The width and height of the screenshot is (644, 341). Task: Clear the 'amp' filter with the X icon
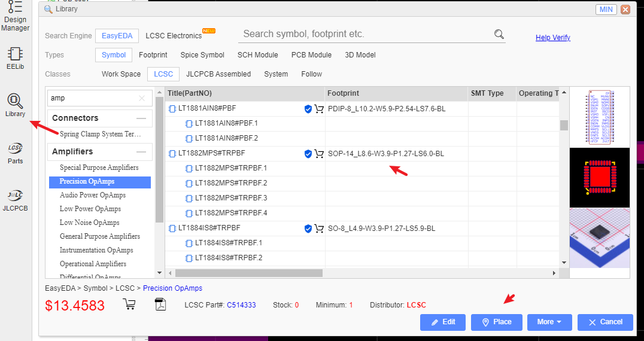coord(142,98)
